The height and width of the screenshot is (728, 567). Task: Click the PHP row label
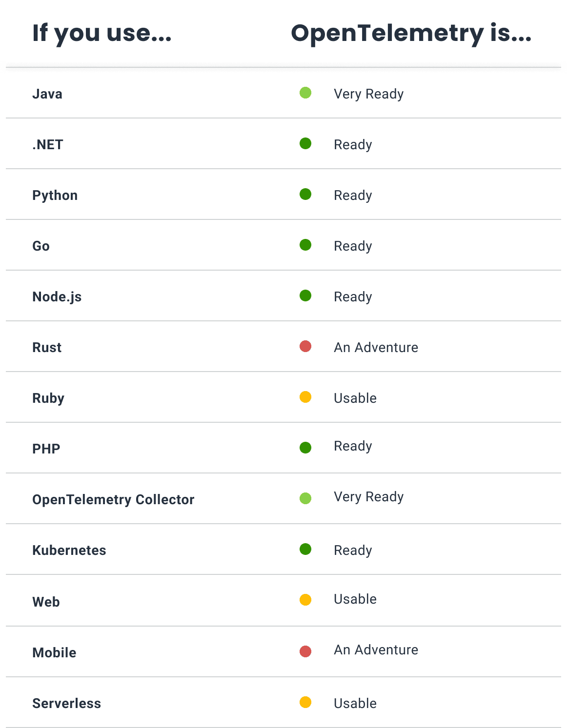46,449
